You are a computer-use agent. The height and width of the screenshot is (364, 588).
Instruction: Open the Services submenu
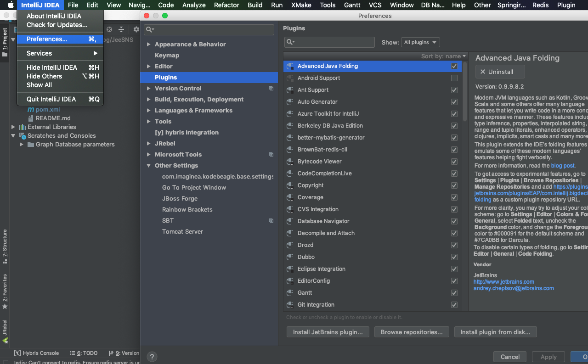60,53
